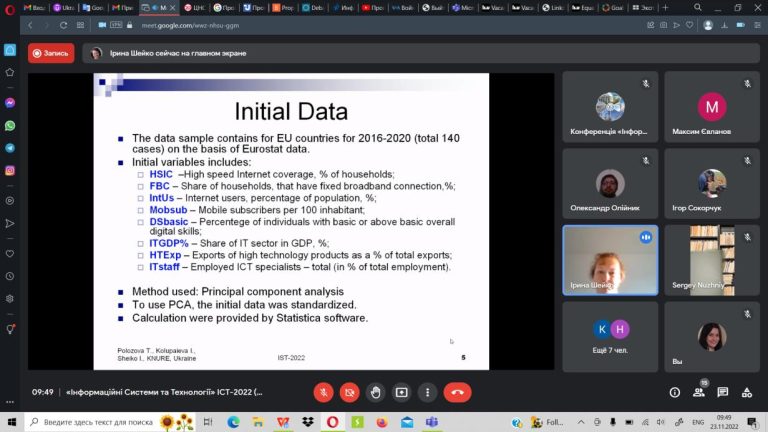Open meeting details info icon
This screenshot has width=768, height=432.
(674, 392)
